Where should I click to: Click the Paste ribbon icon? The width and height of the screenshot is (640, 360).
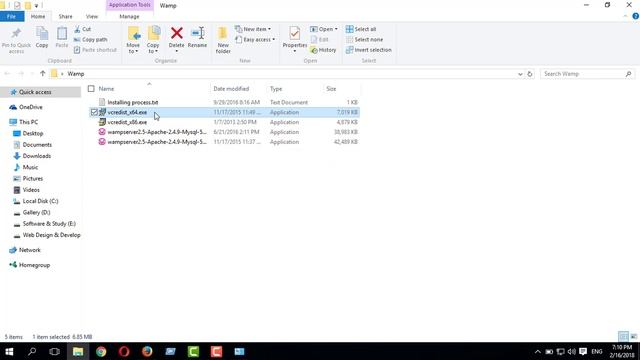[62, 38]
